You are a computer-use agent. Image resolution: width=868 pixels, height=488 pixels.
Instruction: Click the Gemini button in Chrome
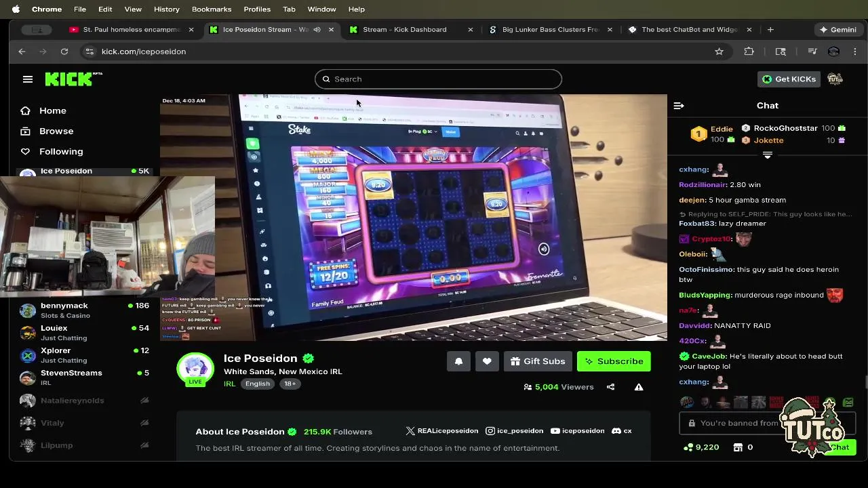838,30
